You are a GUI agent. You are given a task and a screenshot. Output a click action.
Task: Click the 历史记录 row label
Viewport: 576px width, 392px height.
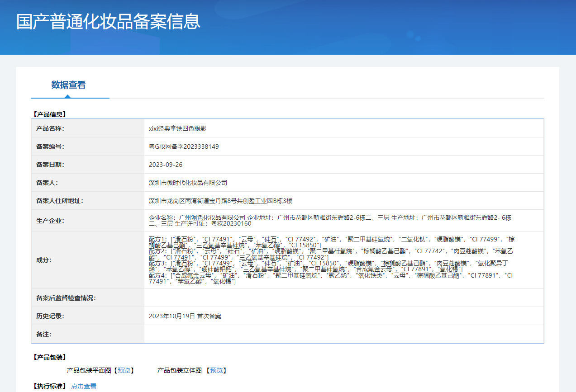[x=50, y=316]
